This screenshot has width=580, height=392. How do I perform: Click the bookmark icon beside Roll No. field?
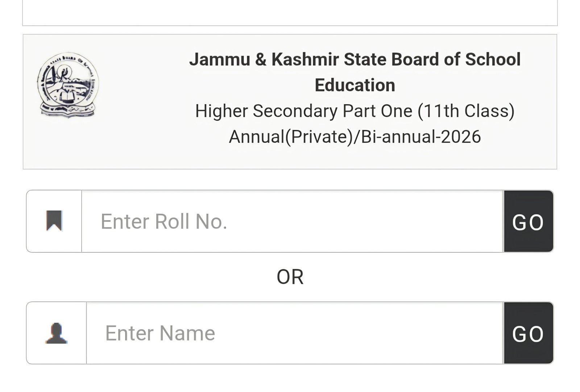pyautogui.click(x=54, y=220)
